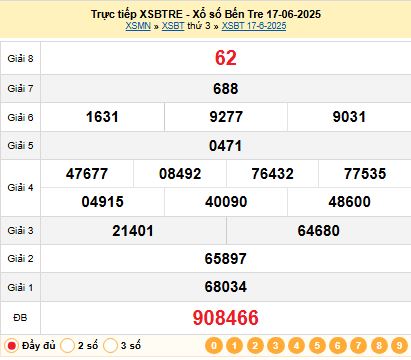Choose the orange digit 9 circle

point(399,346)
